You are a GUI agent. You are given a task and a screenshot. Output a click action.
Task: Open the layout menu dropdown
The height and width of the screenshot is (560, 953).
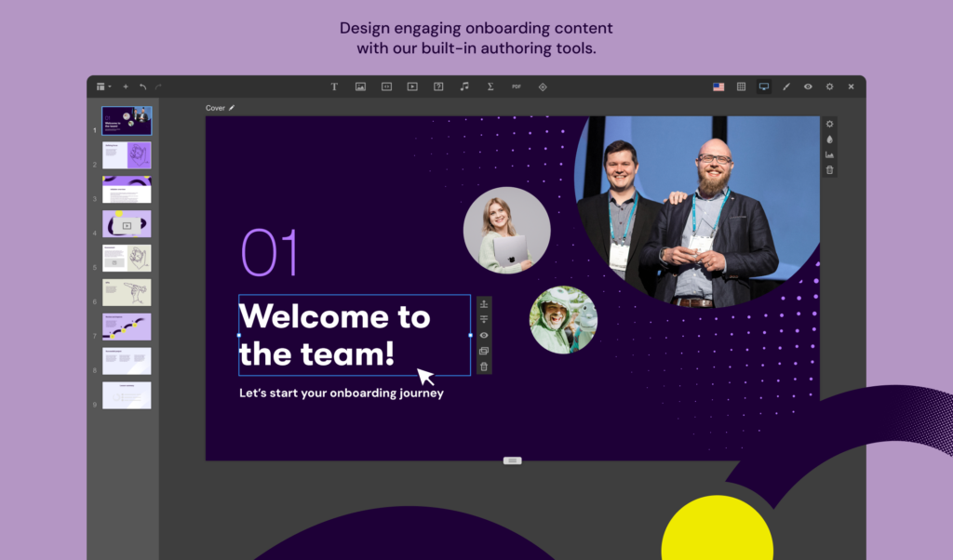point(103,87)
